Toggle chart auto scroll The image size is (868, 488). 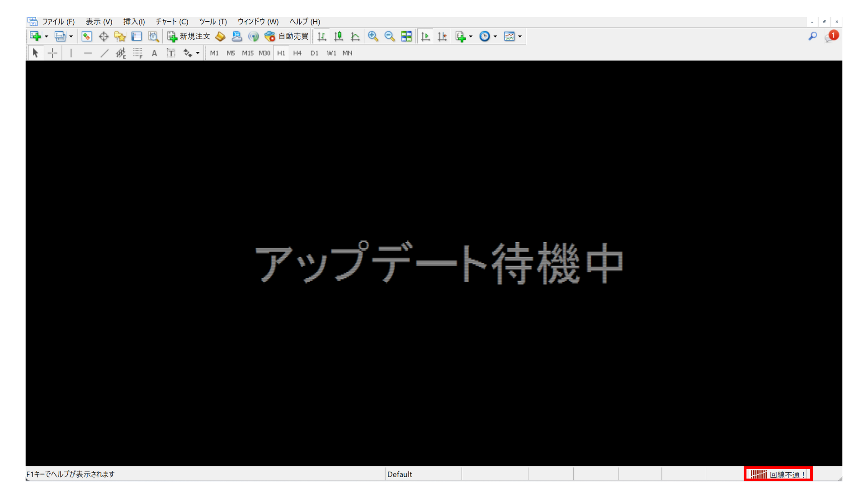point(425,36)
